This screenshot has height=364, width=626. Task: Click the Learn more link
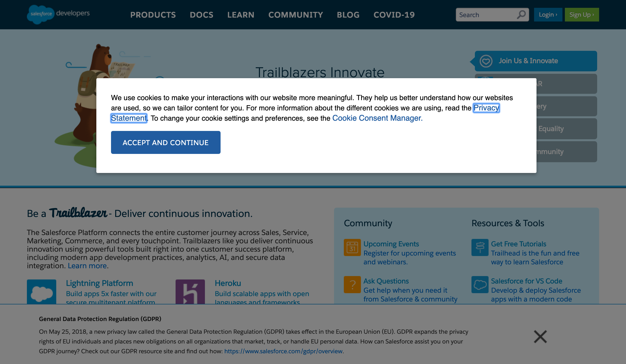point(87,266)
